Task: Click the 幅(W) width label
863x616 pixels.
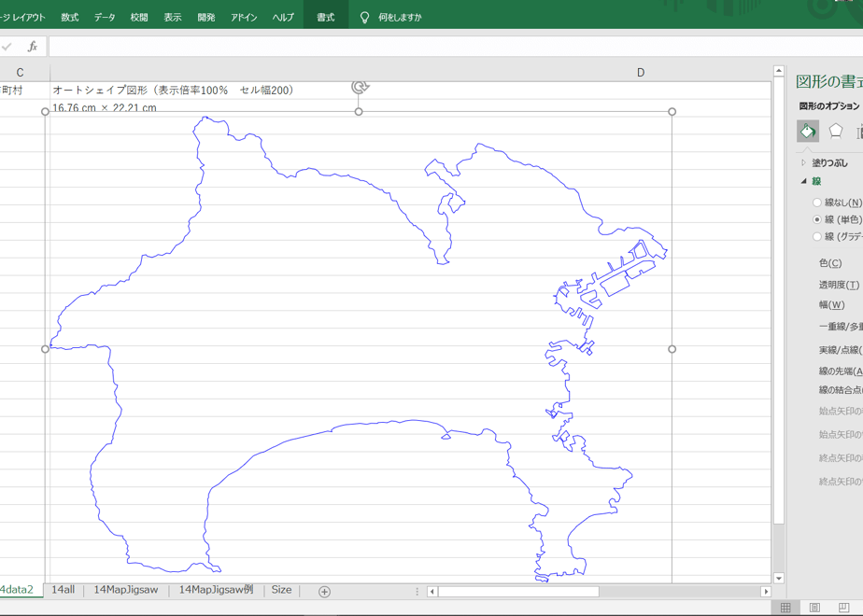Action: click(x=831, y=304)
